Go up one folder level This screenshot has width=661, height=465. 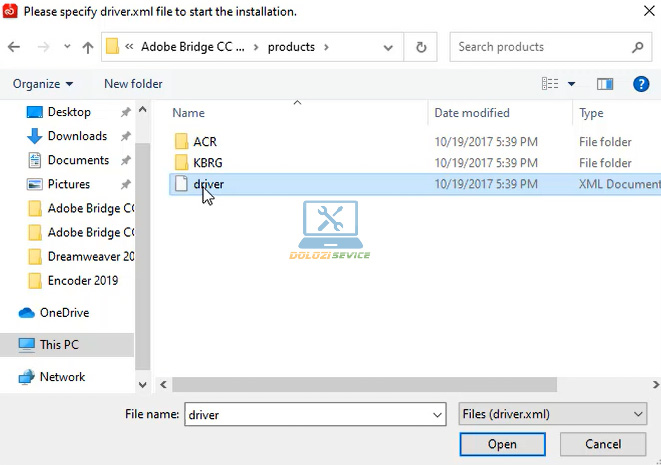click(x=88, y=47)
